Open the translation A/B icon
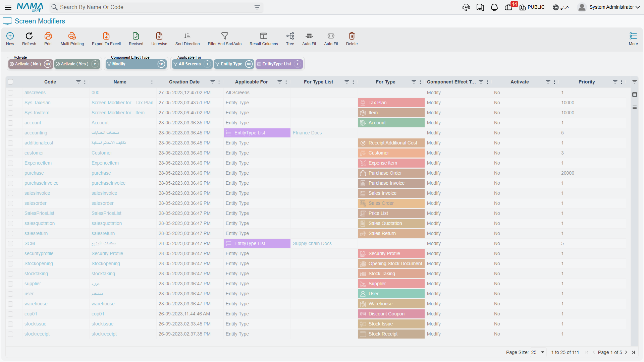 pos(466,7)
